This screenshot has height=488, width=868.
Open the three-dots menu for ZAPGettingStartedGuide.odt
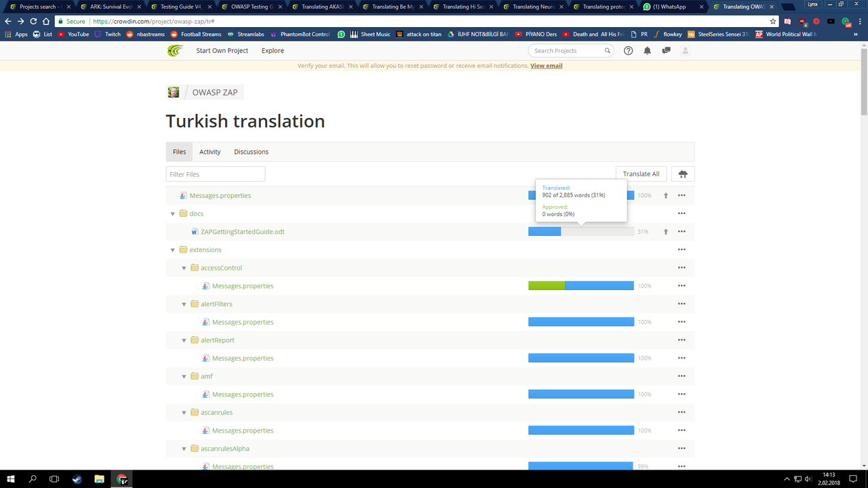(682, 232)
